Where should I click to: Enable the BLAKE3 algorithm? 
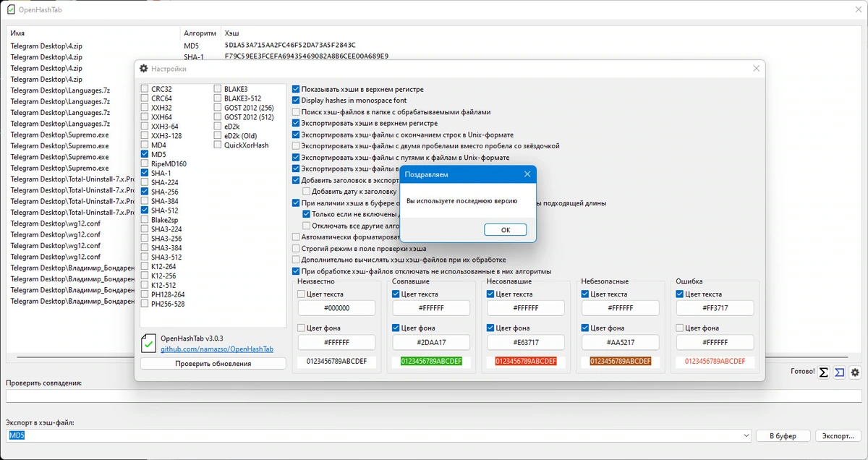(x=218, y=89)
